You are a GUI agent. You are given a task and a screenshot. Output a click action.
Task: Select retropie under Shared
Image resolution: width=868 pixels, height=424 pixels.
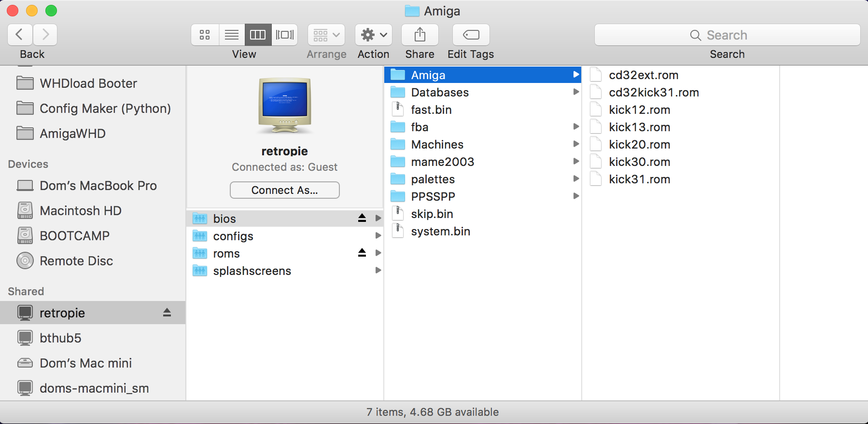93,313
